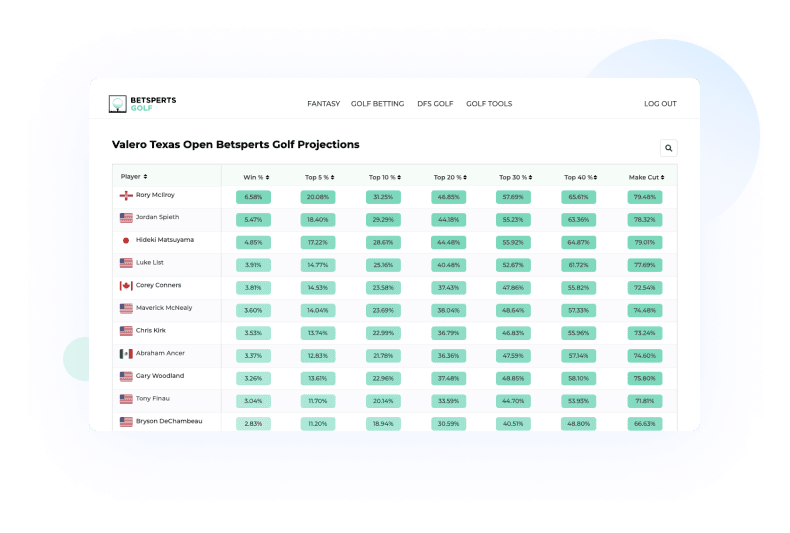Click the LOG OUT link
Screen dimensions: 790x533
click(x=660, y=104)
